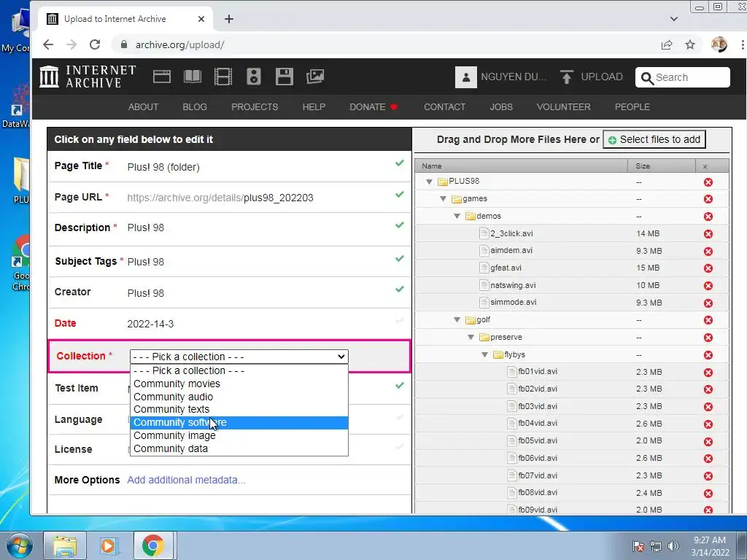Open a new Chrome tab

[229, 19]
